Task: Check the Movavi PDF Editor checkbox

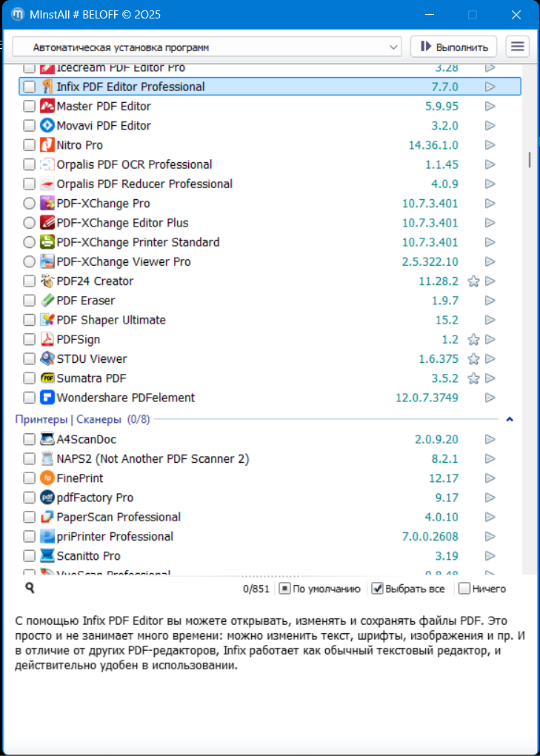Action: tap(29, 126)
